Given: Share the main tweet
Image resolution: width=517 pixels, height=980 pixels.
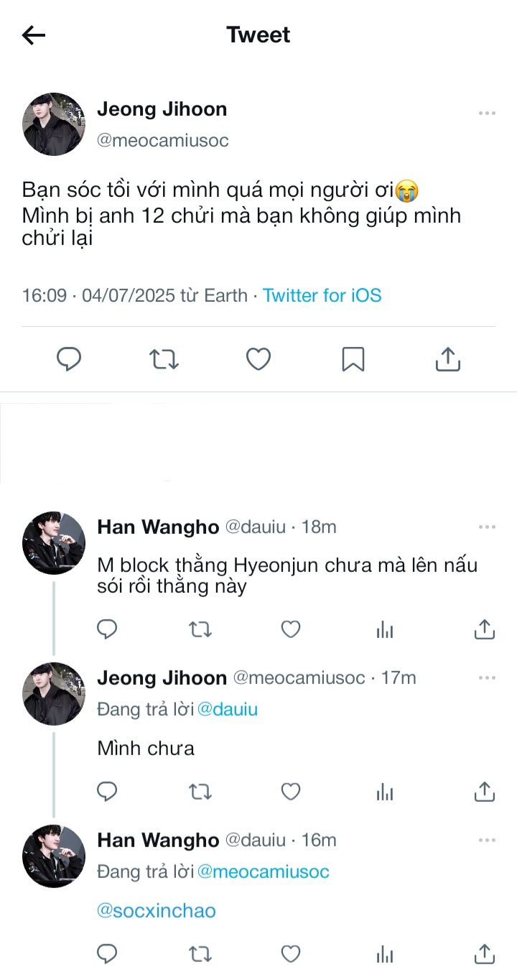Looking at the screenshot, I should pos(447,359).
